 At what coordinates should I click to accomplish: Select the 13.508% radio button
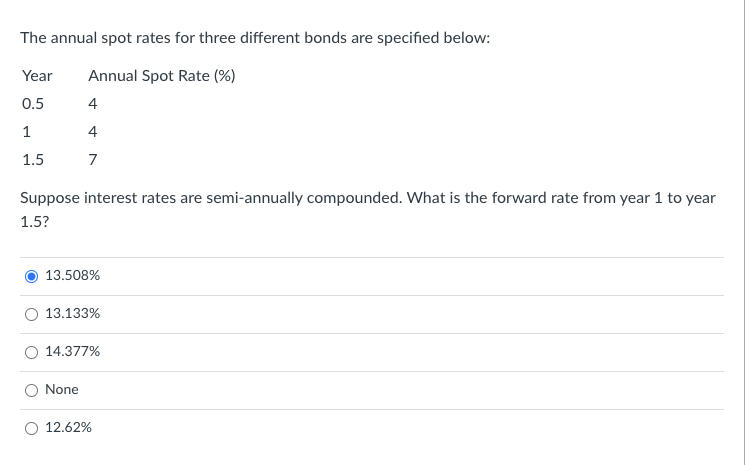32,275
